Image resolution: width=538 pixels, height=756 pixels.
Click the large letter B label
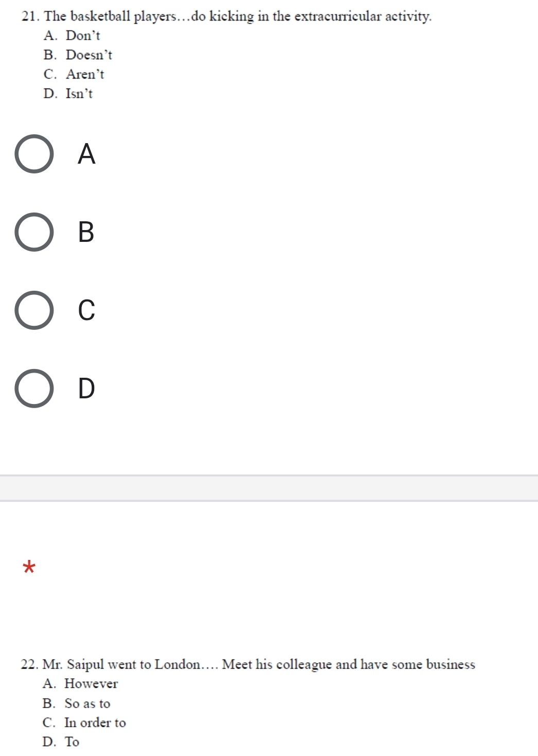(x=86, y=232)
